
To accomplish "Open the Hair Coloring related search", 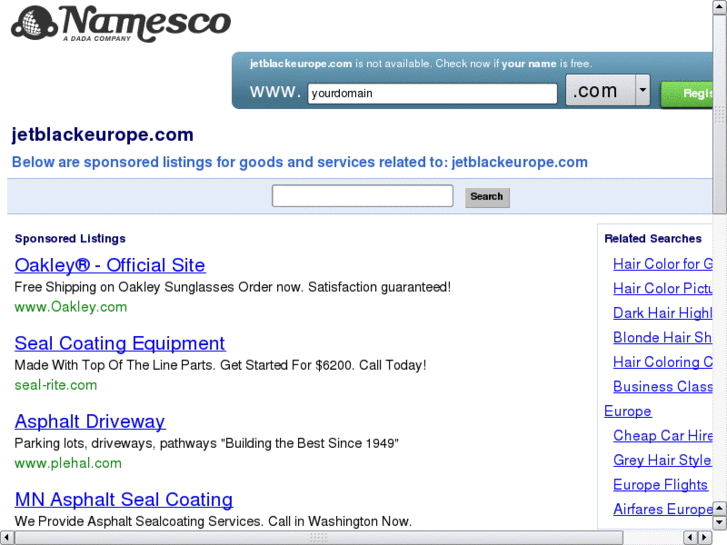I will [663, 362].
